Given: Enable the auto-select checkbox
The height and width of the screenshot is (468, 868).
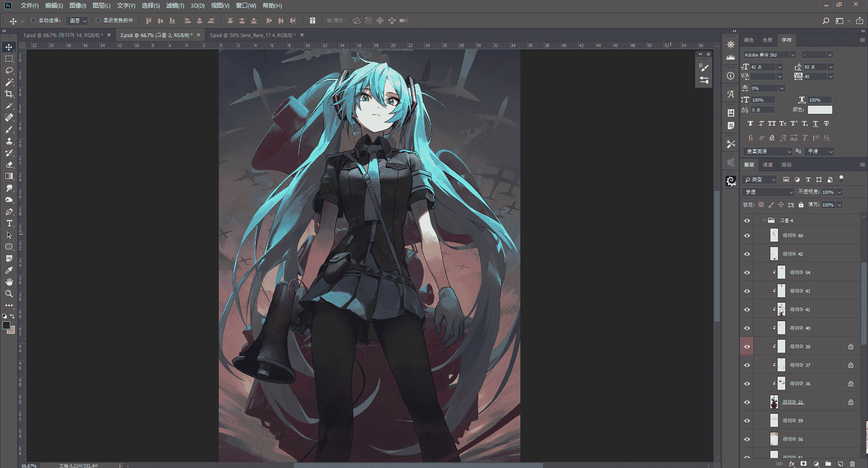Looking at the screenshot, I should (33, 20).
